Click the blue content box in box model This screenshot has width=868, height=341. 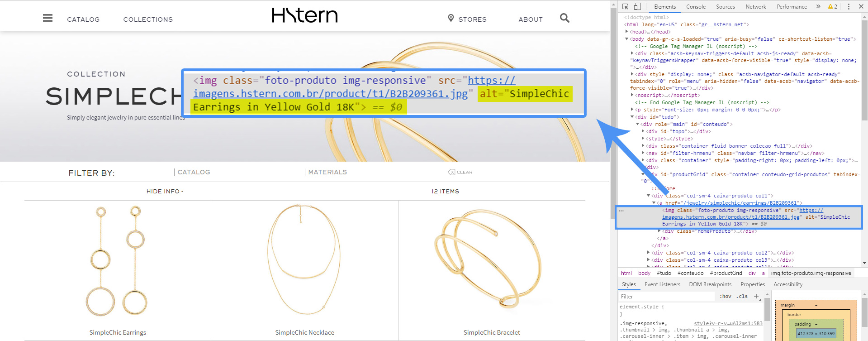(816, 334)
